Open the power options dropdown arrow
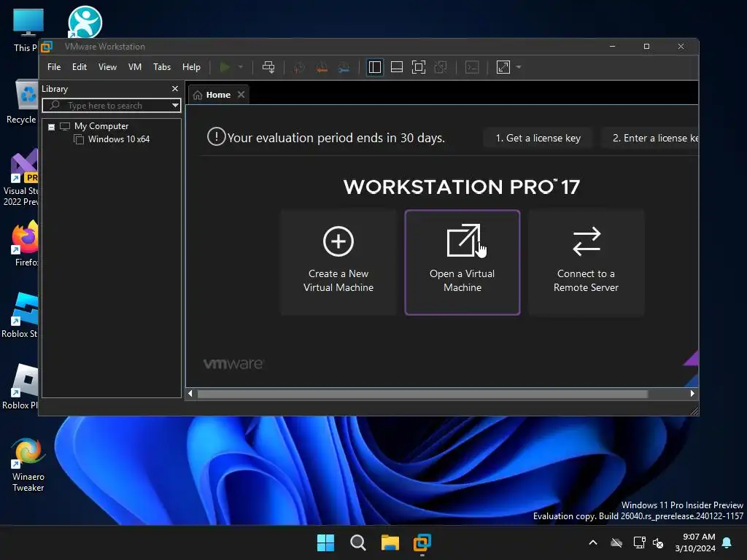747x560 pixels. click(x=241, y=67)
